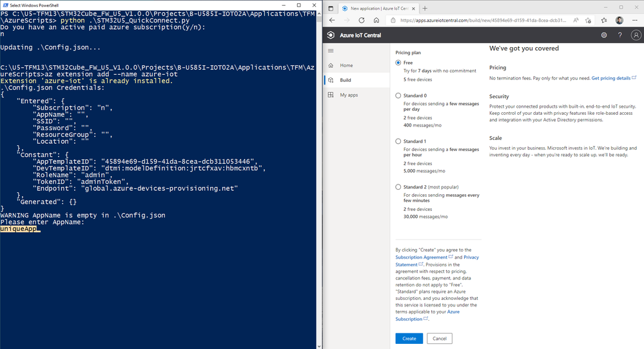This screenshot has width=644, height=349.
Task: Click the "5 free devices" text
Action: pyautogui.click(x=418, y=80)
